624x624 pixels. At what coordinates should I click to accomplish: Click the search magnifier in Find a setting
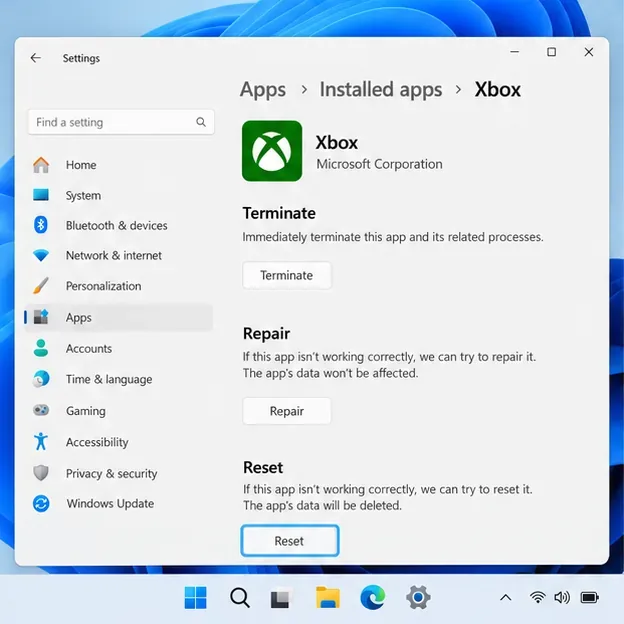click(201, 122)
